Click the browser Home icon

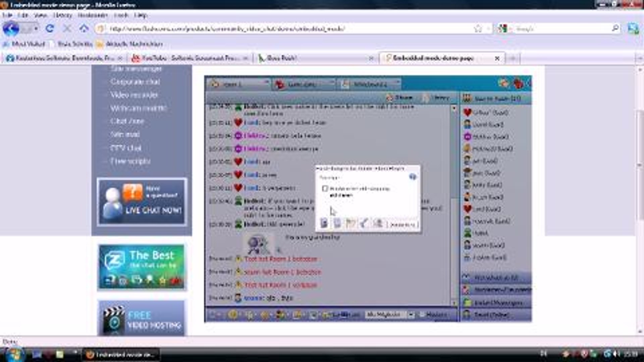pyautogui.click(x=84, y=28)
